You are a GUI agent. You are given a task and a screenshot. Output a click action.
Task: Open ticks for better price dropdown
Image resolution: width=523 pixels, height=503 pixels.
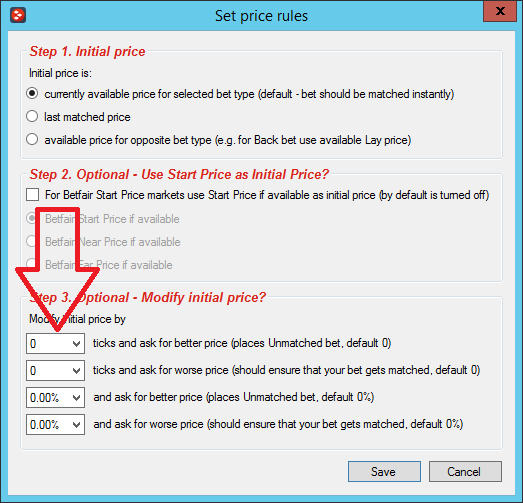55,343
